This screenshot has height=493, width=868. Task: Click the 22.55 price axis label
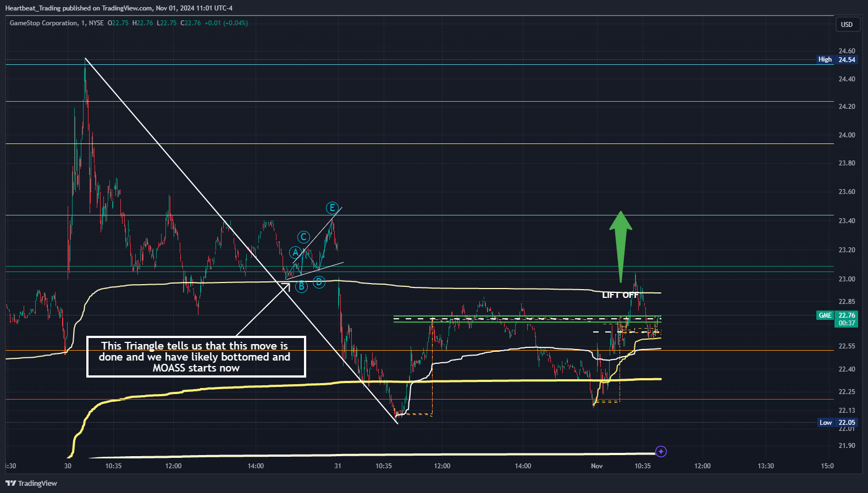847,346
